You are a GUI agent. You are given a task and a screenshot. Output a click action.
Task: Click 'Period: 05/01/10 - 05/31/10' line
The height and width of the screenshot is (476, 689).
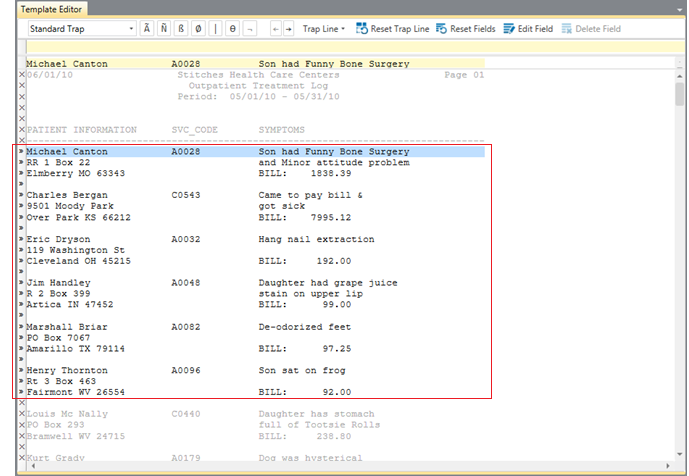coord(258,97)
